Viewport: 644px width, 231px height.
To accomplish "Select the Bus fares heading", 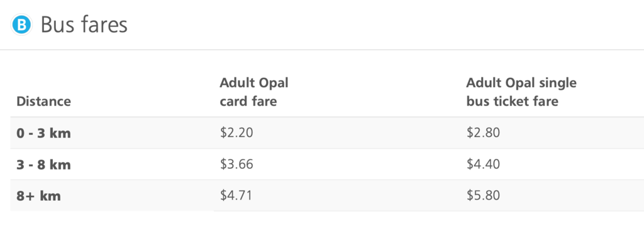I will coord(84,25).
